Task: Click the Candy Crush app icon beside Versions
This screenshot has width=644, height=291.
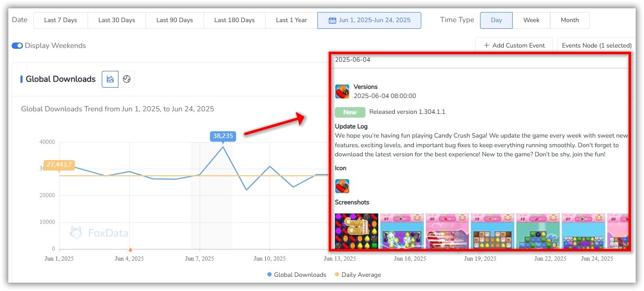Action: click(342, 91)
